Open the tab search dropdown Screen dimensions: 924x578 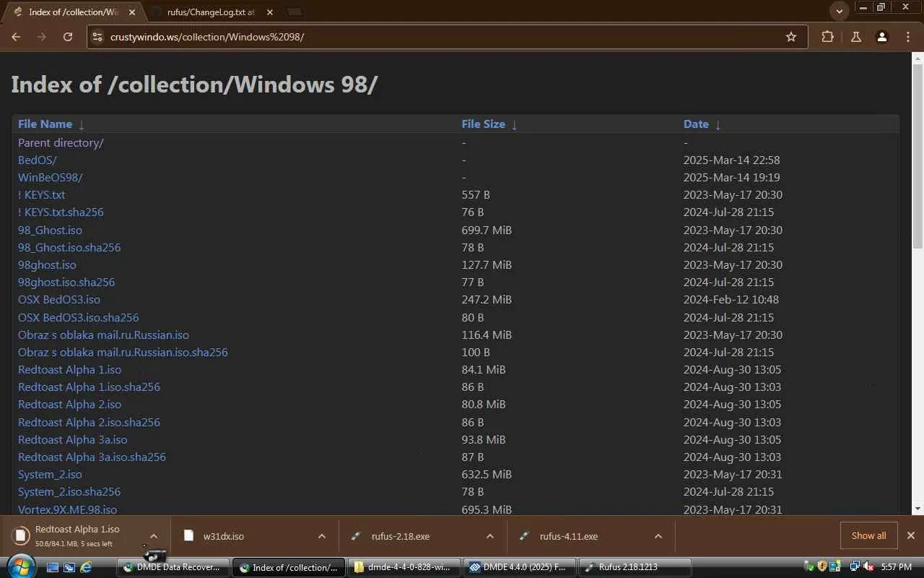(x=839, y=11)
